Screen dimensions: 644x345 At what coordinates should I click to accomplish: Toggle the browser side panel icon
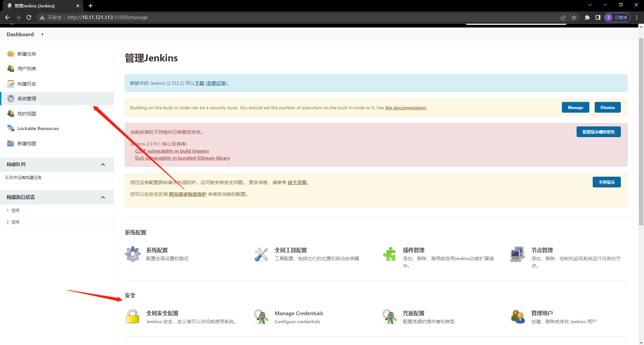click(598, 17)
